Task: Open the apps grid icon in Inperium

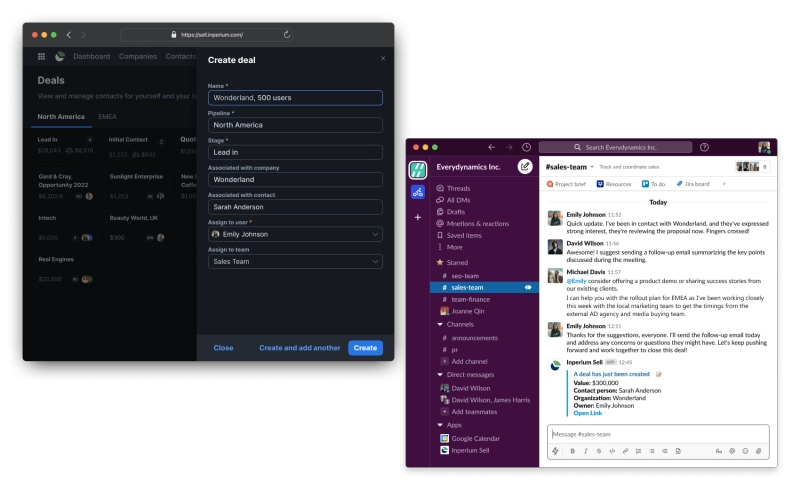Action: tap(41, 56)
